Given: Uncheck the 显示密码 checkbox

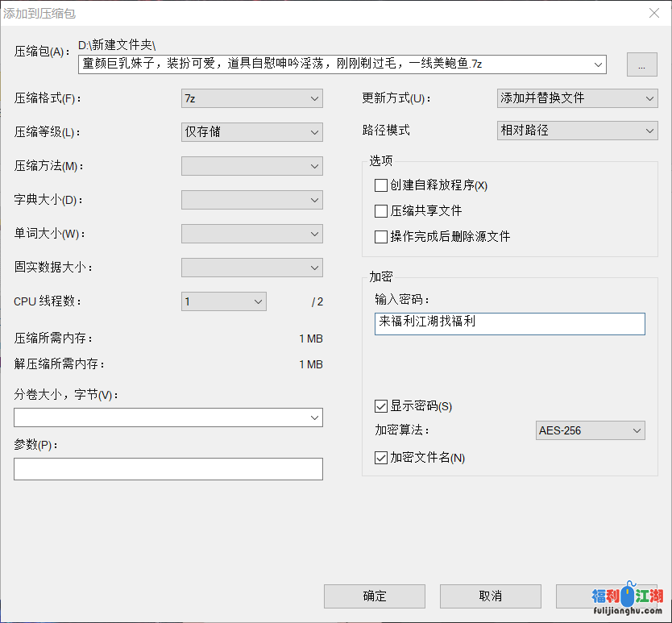Looking at the screenshot, I should pyautogui.click(x=381, y=406).
